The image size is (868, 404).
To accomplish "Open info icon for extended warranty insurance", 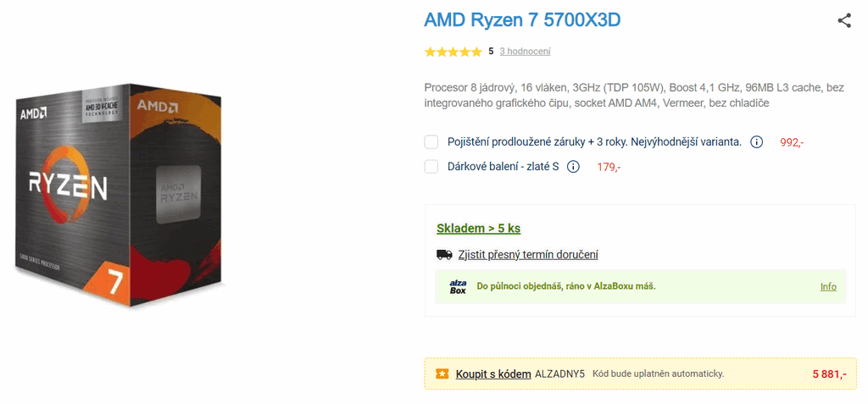I will pos(756,142).
